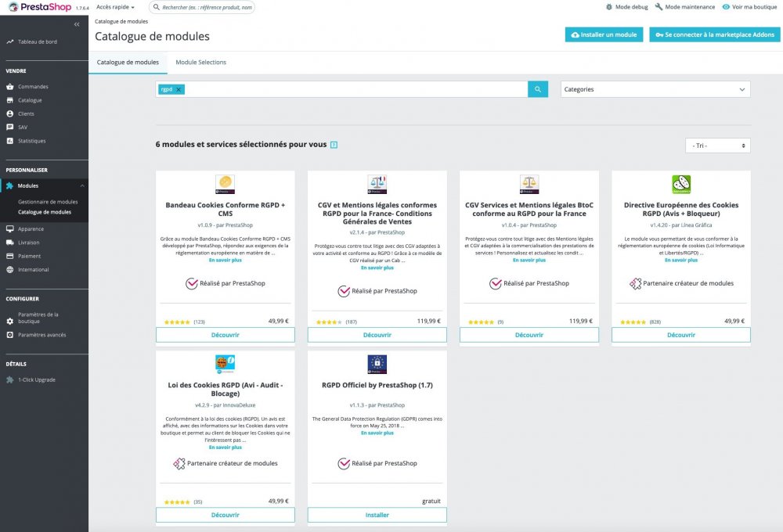The image size is (783, 532).
Task: Open Loi des Cookies RGPD module logo
Action: 226,365
